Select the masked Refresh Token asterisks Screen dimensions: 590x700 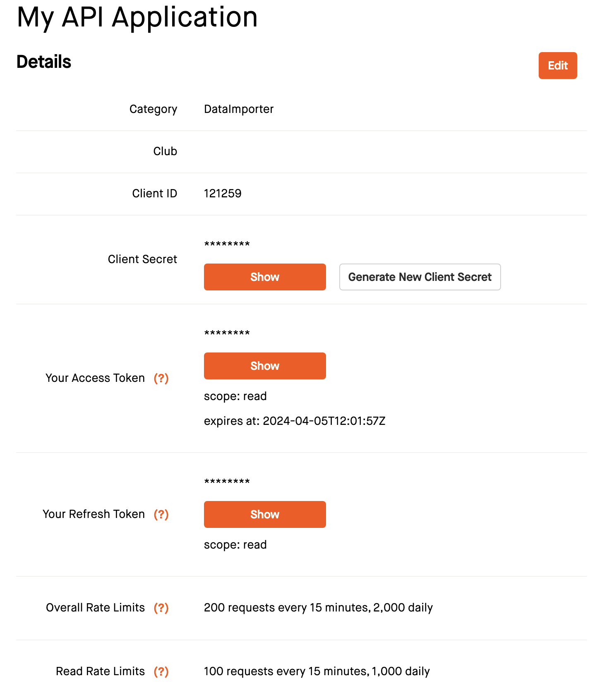pyautogui.click(x=227, y=481)
